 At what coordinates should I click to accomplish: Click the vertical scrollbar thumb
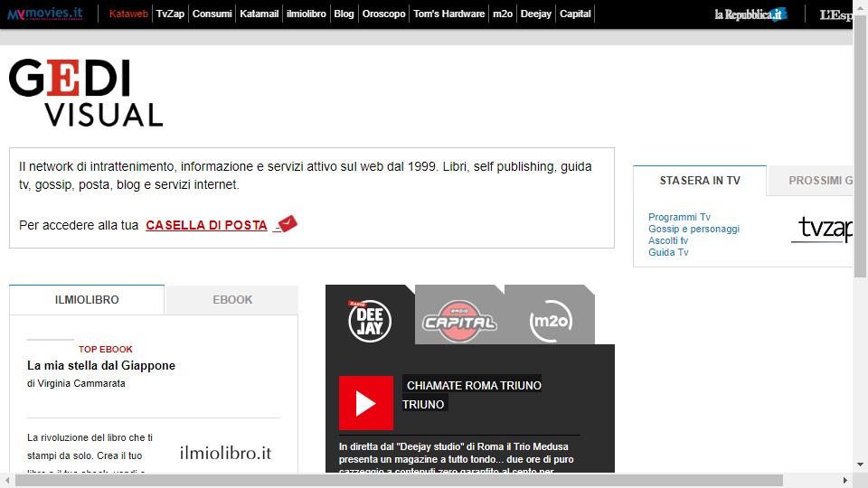[860, 146]
